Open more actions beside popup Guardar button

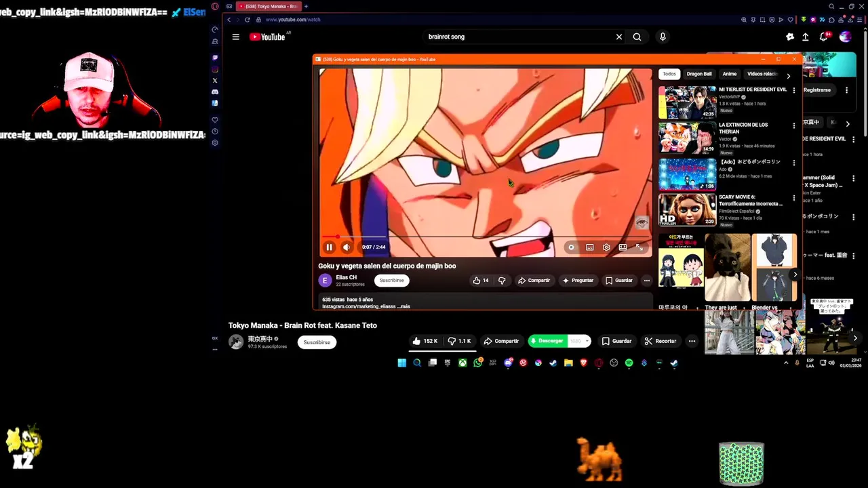pyautogui.click(x=646, y=281)
